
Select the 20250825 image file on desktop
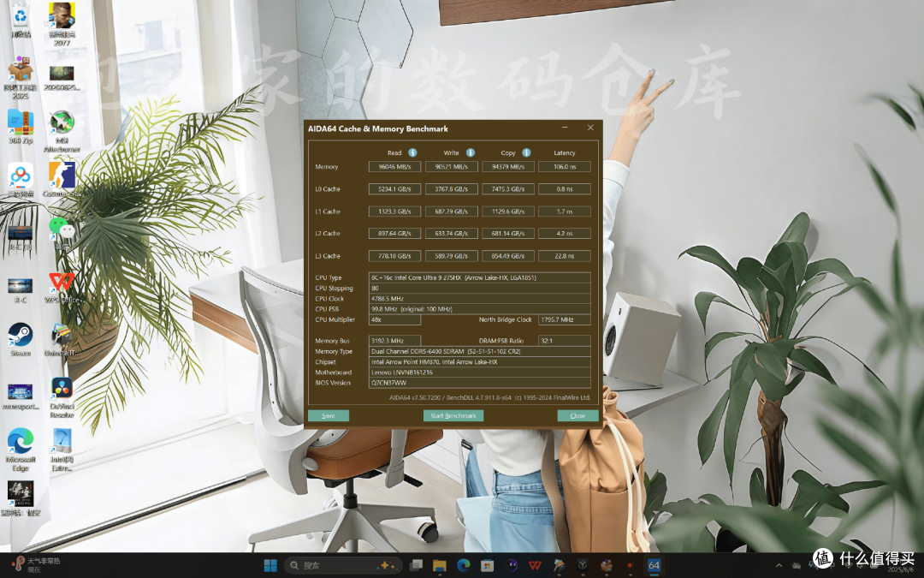(62, 78)
